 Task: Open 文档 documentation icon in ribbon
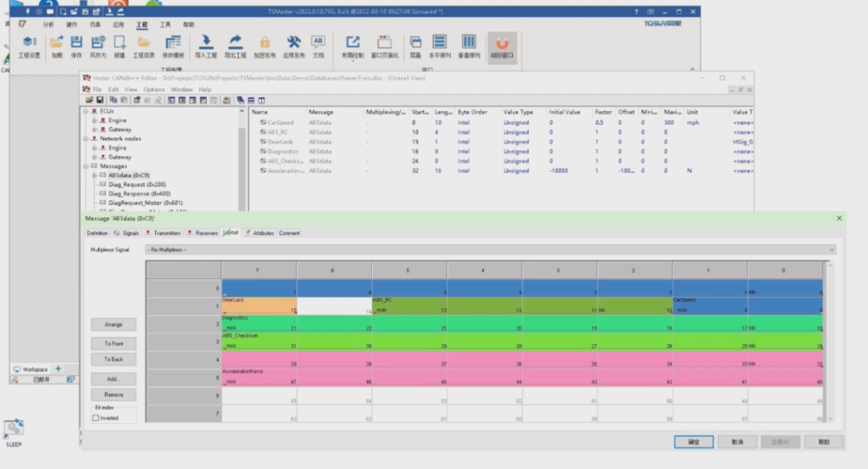[x=318, y=45]
